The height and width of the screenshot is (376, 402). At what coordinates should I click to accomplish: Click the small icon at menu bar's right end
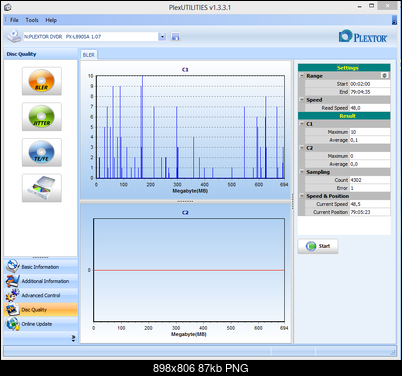click(394, 20)
